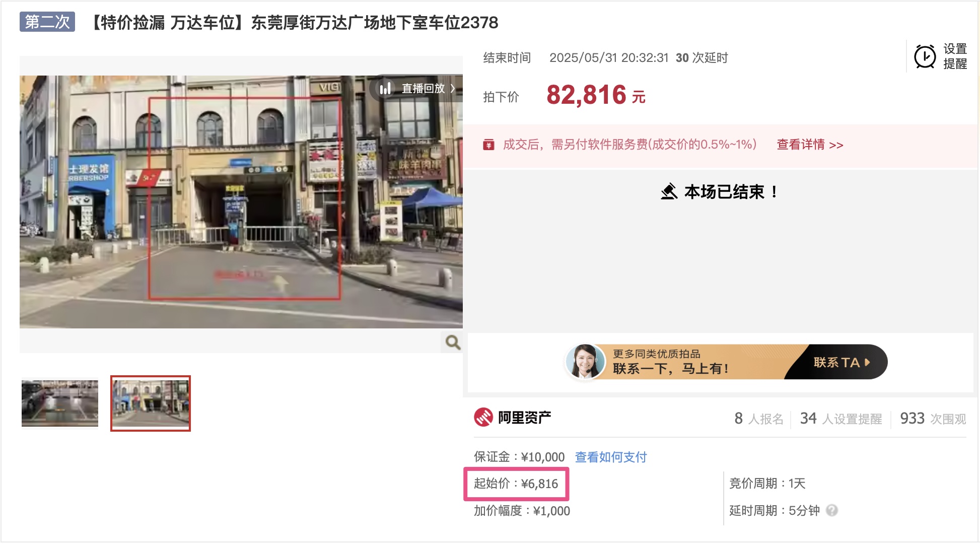Click the alarm clock reminder icon
The height and width of the screenshot is (544, 980).
925,56
